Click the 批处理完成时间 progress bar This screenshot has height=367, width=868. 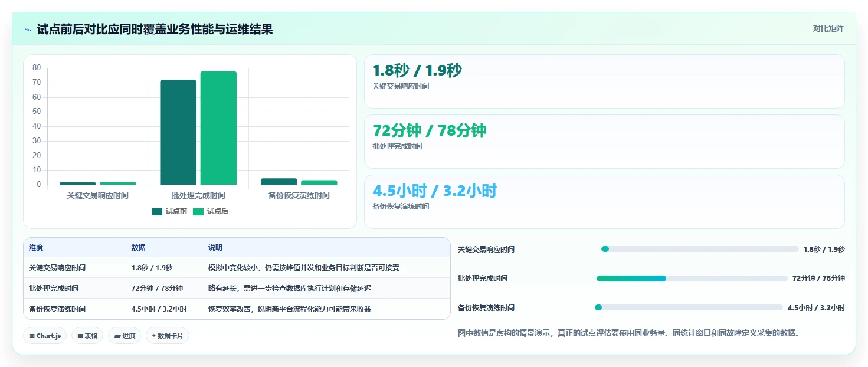(692, 278)
